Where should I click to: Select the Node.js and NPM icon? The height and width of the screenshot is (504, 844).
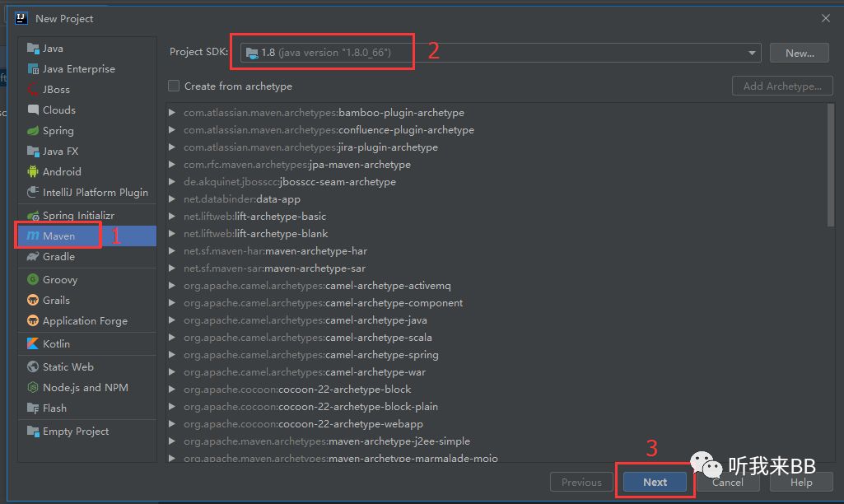[33, 388]
